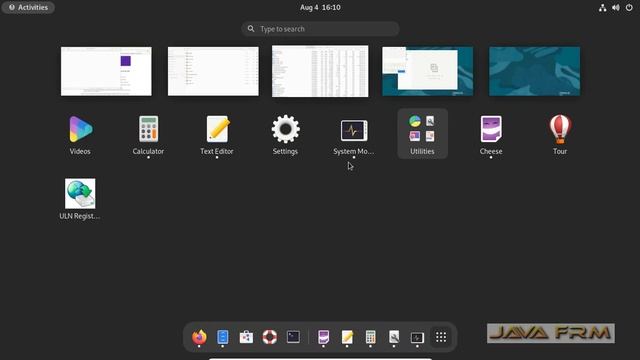This screenshot has height=360, width=640.
Task: Select the fourth workspace thumbnail with dialog windows
Action: coord(428,71)
